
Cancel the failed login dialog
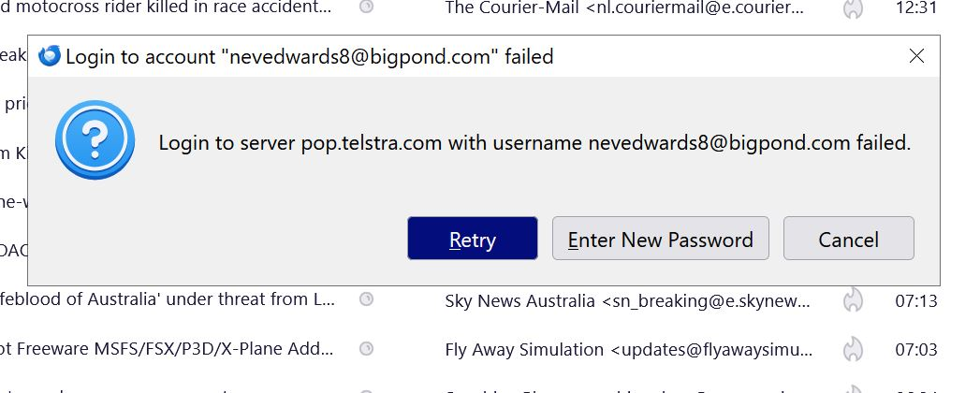[849, 239]
